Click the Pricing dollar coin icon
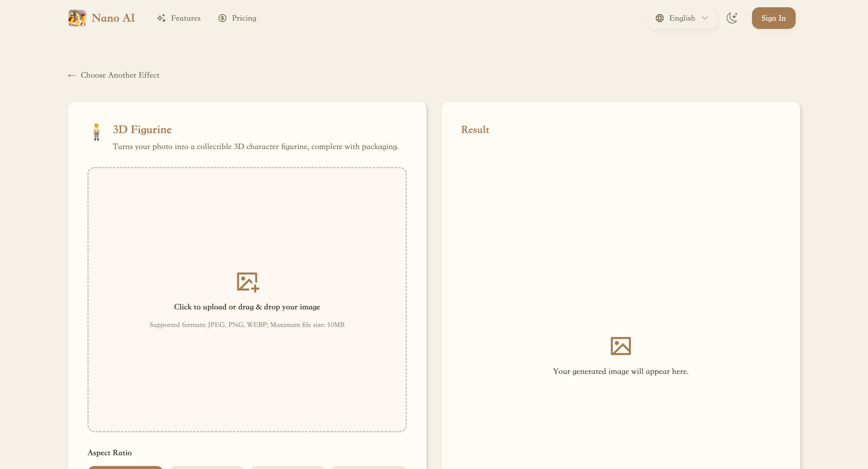Image resolution: width=868 pixels, height=469 pixels. 222,18
